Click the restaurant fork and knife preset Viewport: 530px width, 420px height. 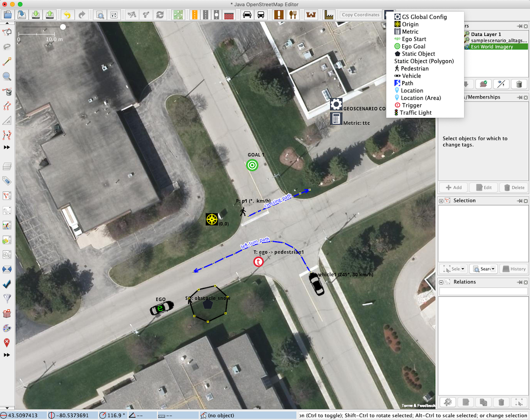coord(293,15)
